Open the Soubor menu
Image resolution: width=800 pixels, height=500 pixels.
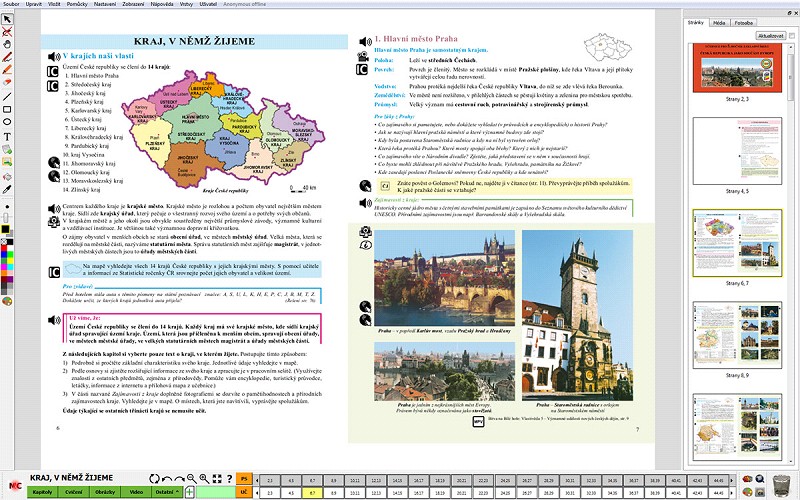coord(11,4)
